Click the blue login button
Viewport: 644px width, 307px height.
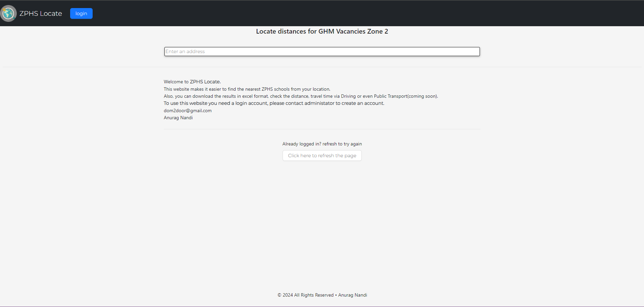(x=81, y=13)
